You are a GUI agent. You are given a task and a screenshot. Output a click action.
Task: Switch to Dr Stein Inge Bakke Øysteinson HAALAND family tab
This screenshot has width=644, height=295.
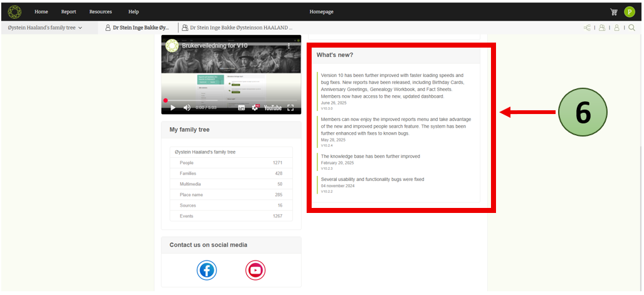236,28
